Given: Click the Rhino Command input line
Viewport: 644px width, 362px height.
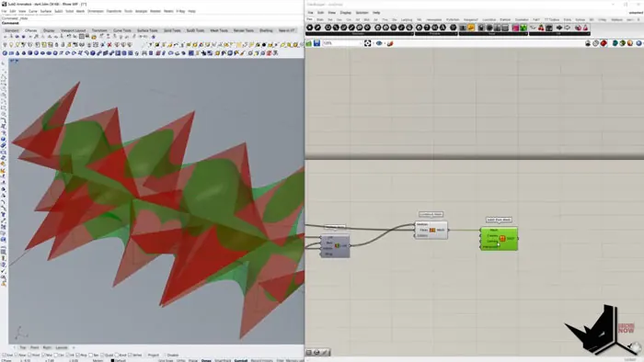Looking at the screenshot, I should [x=152, y=23].
